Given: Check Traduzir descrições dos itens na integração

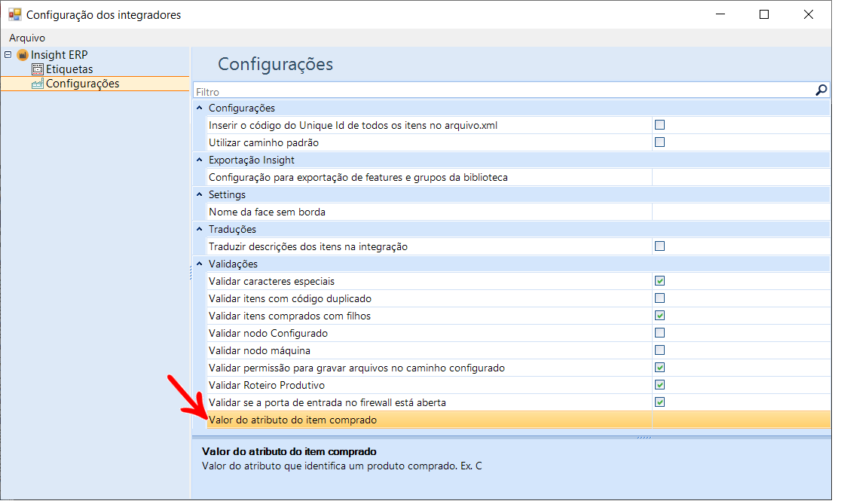Looking at the screenshot, I should [659, 246].
